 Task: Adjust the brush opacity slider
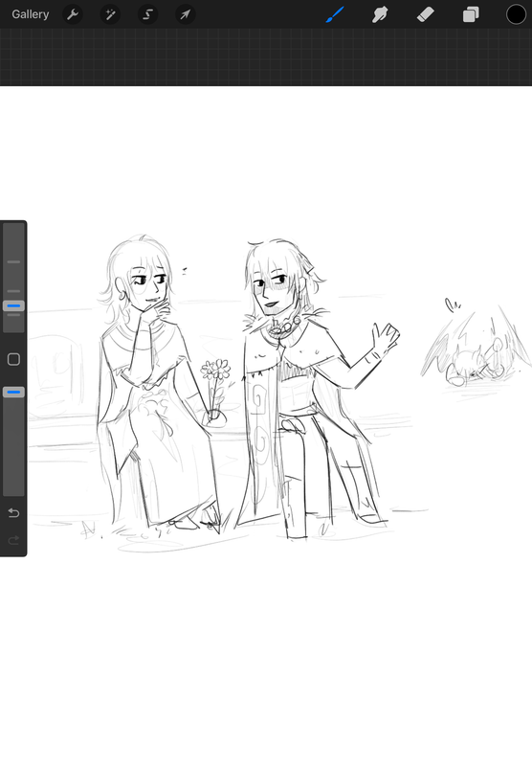pos(13,393)
